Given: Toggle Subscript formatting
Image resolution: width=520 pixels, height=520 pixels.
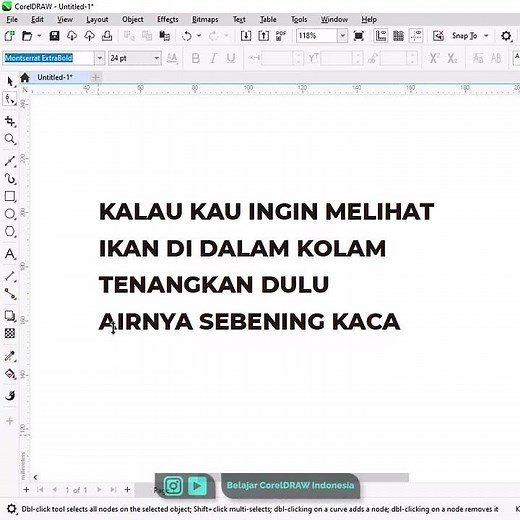Looking at the screenshot, I should click(x=452, y=59).
